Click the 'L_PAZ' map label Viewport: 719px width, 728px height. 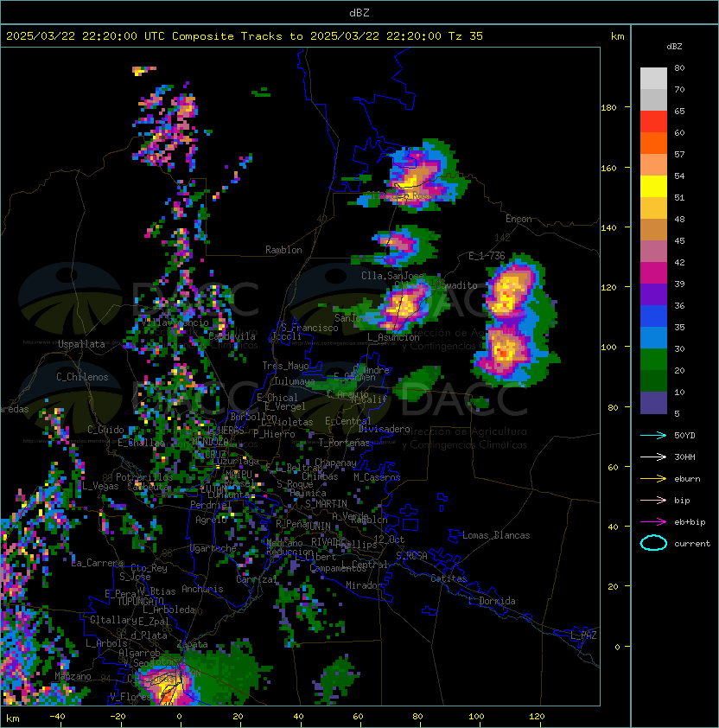pos(583,635)
